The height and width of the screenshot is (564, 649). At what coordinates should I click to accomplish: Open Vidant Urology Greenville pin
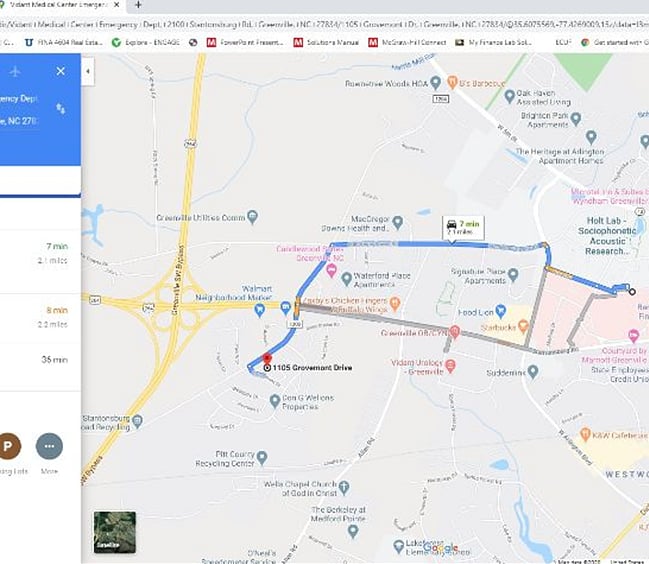[450, 365]
